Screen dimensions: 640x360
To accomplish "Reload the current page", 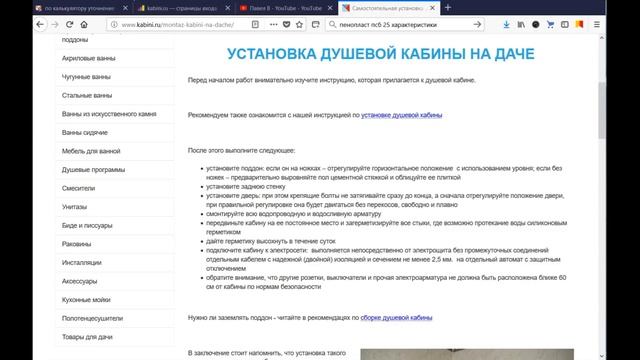I will [x=69, y=24].
